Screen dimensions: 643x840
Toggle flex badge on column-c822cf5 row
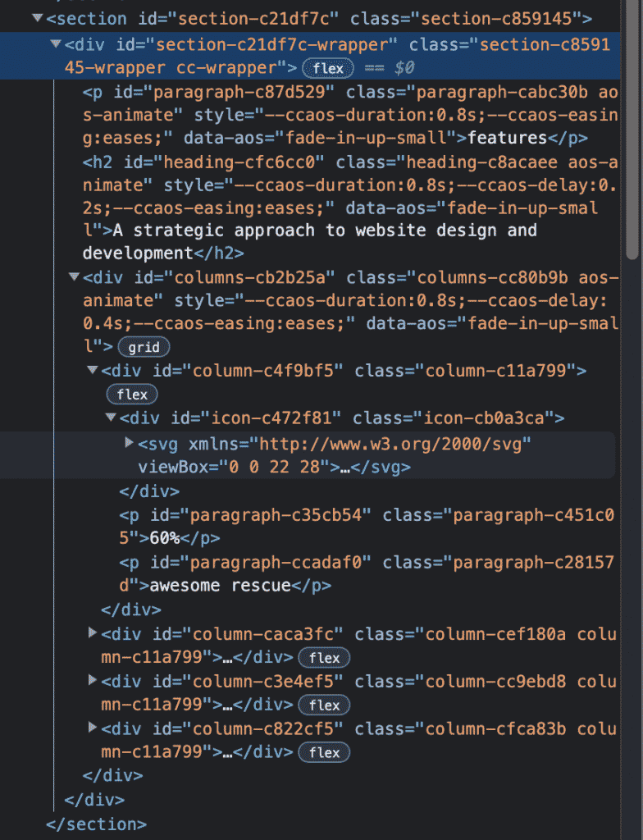324,752
